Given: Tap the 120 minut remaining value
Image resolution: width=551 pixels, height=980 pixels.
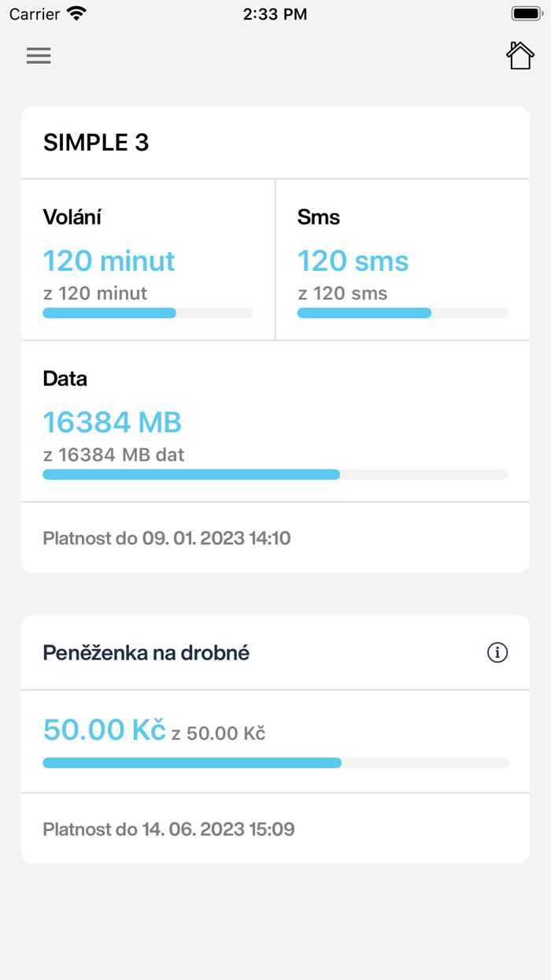Looking at the screenshot, I should coord(109,261).
